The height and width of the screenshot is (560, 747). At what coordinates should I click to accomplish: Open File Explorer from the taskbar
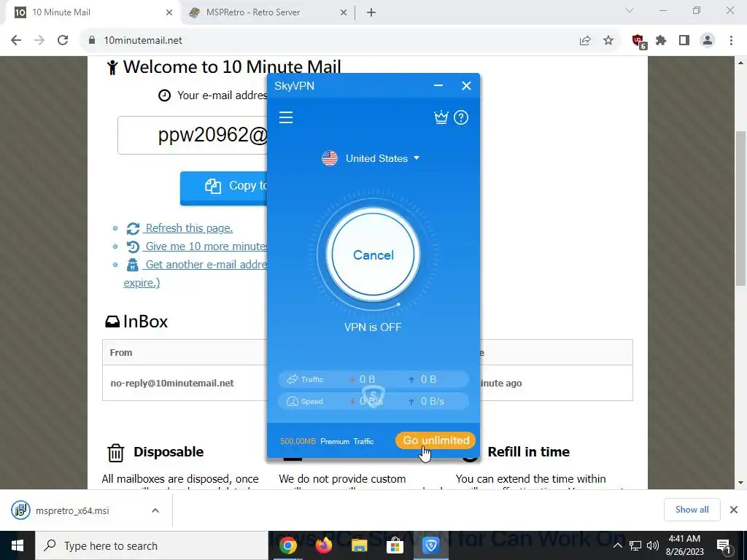[x=359, y=545]
